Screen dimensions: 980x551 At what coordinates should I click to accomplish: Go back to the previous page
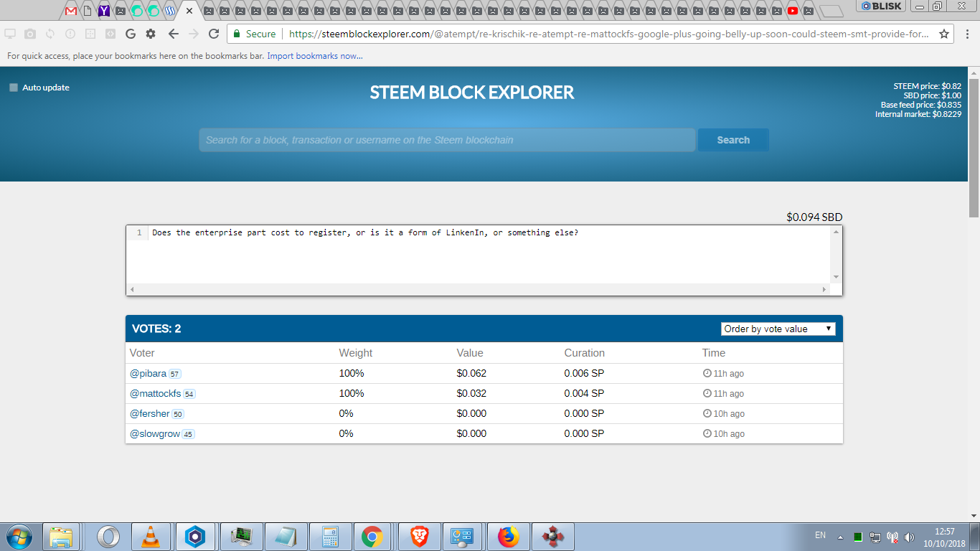point(173,34)
